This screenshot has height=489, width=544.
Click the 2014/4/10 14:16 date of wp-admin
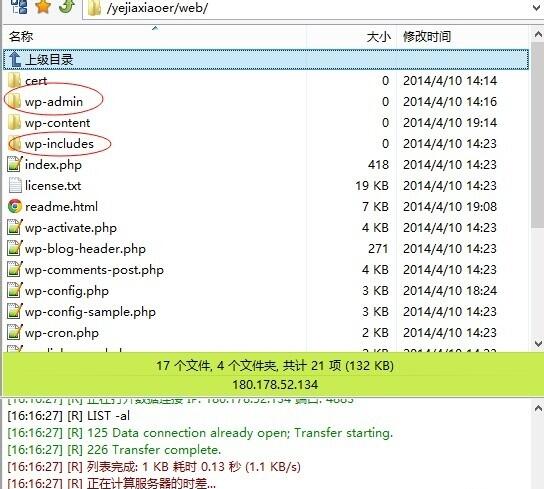tap(450, 101)
